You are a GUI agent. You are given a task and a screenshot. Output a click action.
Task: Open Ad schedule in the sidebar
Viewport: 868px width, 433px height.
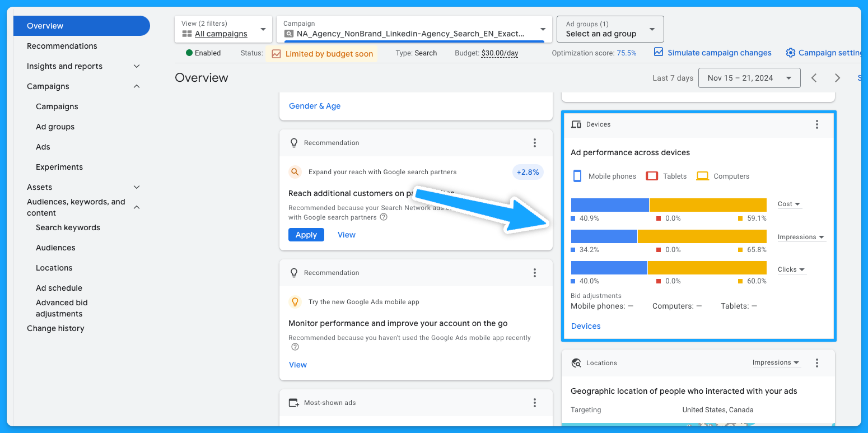[x=59, y=288]
